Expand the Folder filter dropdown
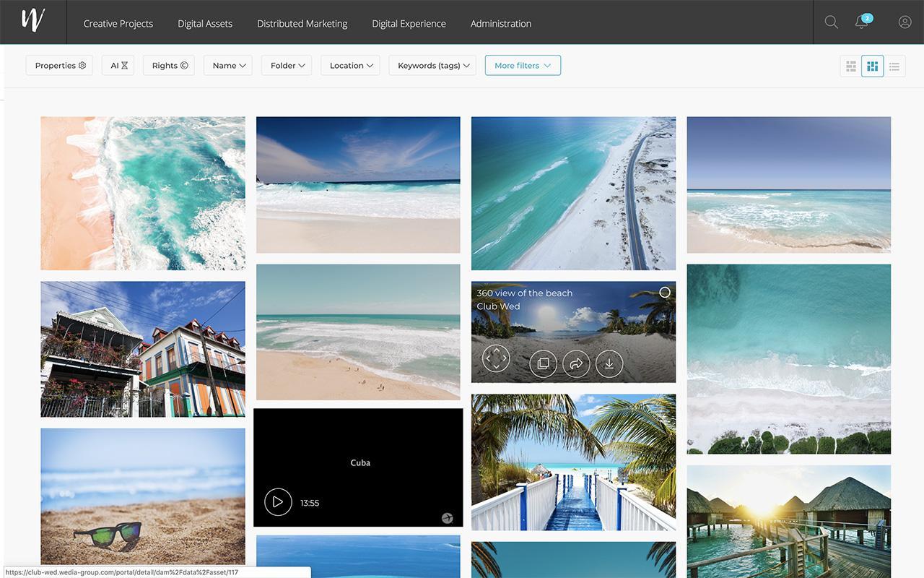This screenshot has height=578, width=924. [286, 65]
